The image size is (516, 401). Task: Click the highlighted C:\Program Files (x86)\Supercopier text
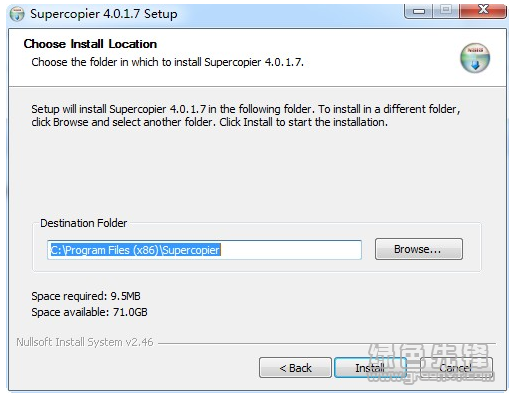click(x=135, y=250)
